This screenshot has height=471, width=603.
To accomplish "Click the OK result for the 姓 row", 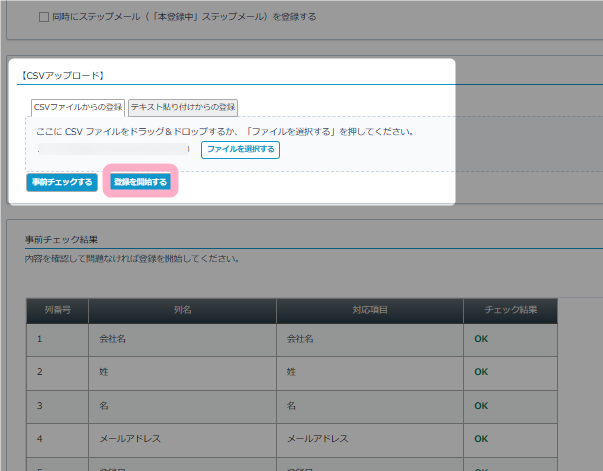I will (481, 372).
